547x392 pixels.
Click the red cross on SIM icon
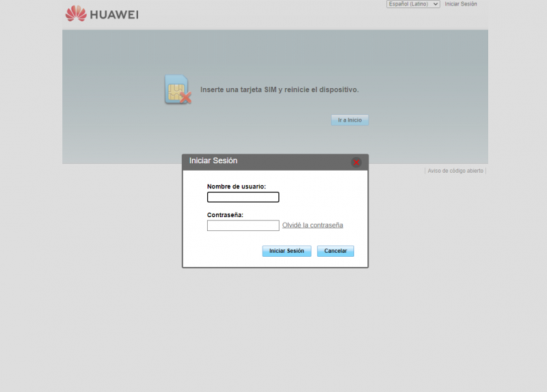pos(185,98)
